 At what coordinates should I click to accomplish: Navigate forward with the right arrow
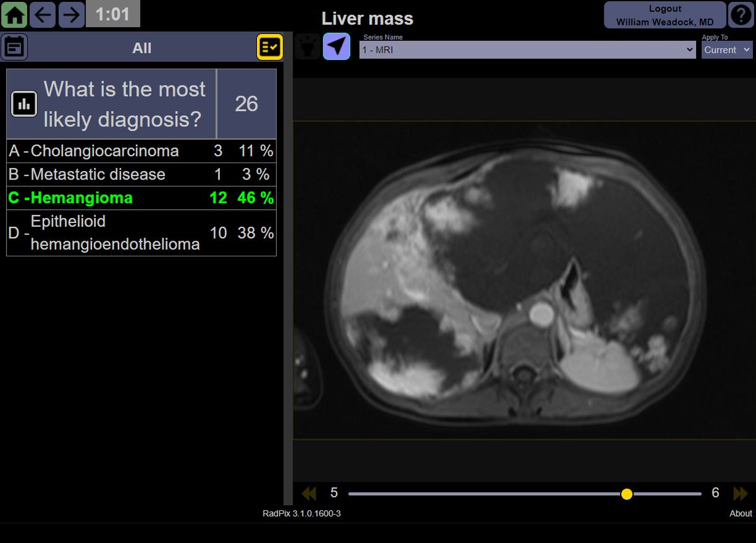click(71, 14)
